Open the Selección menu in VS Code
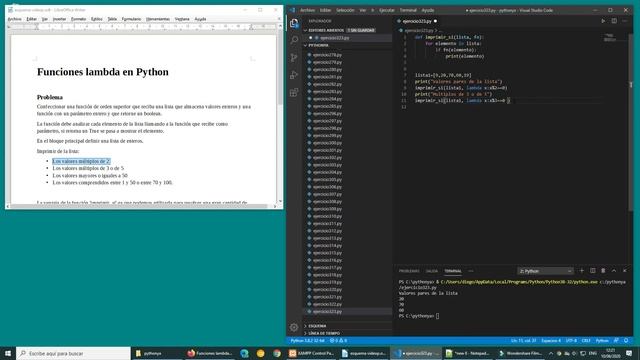 click(345, 10)
